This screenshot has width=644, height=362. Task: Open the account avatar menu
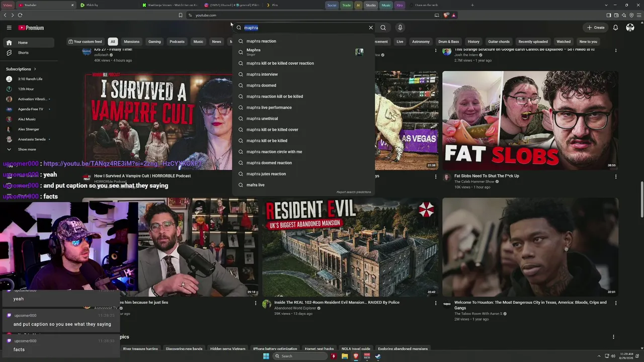(630, 28)
